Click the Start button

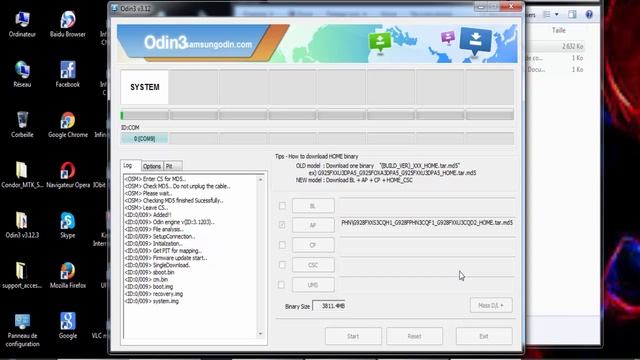[x=353, y=336]
